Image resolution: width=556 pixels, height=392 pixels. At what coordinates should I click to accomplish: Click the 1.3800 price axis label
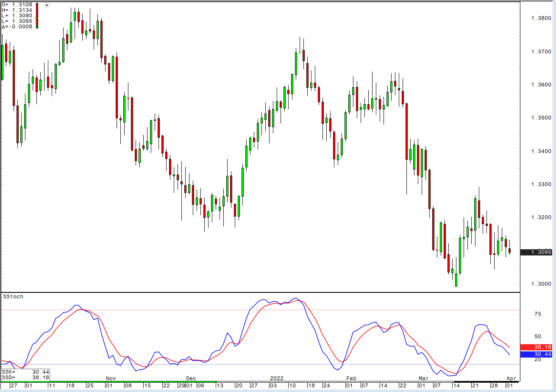[x=541, y=18]
